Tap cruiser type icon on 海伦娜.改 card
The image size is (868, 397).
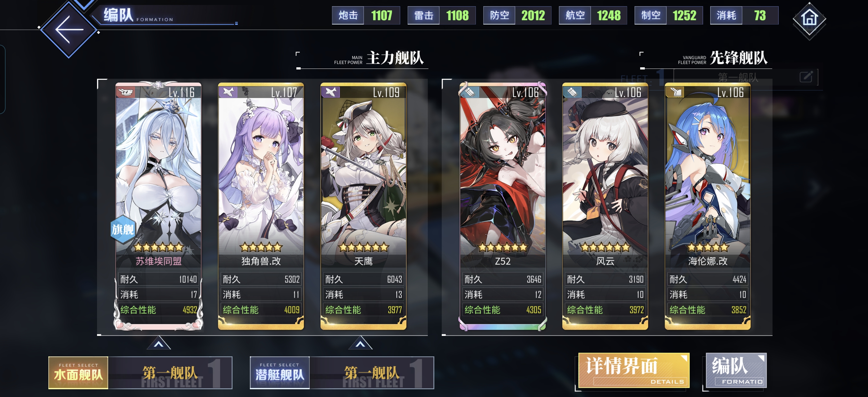[x=675, y=92]
